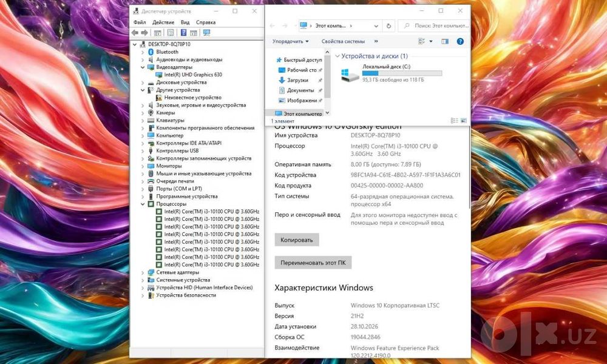Open the Справка menu

206,22
